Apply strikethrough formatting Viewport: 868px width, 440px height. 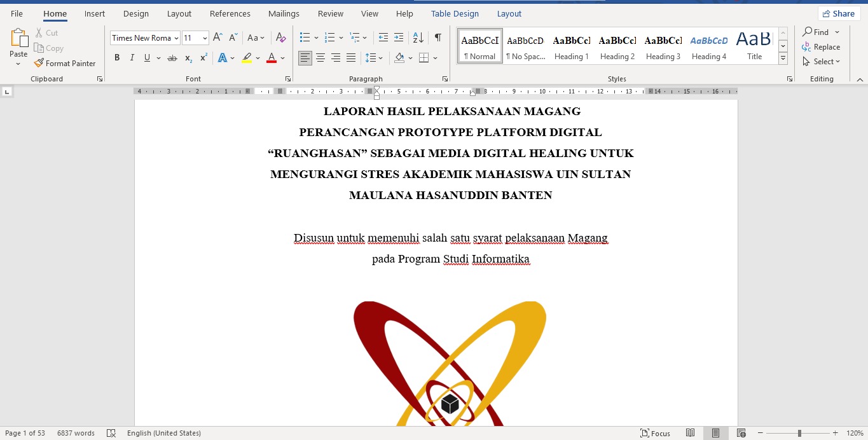click(172, 58)
